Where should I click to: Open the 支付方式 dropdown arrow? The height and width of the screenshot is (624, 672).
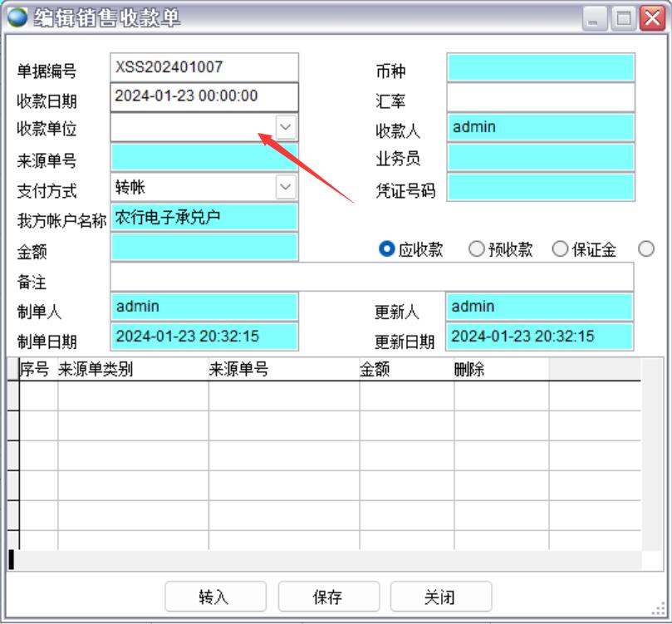click(x=286, y=187)
